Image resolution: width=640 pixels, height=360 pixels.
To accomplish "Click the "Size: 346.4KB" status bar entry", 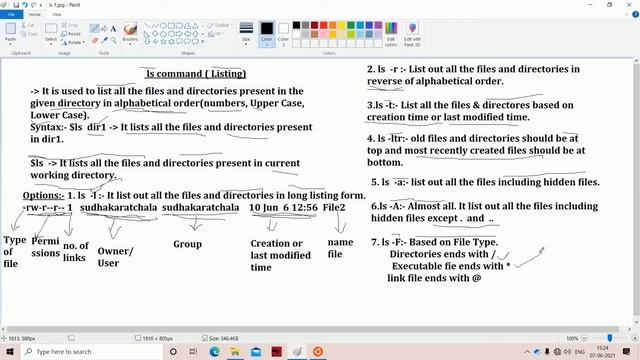I will tap(220, 338).
